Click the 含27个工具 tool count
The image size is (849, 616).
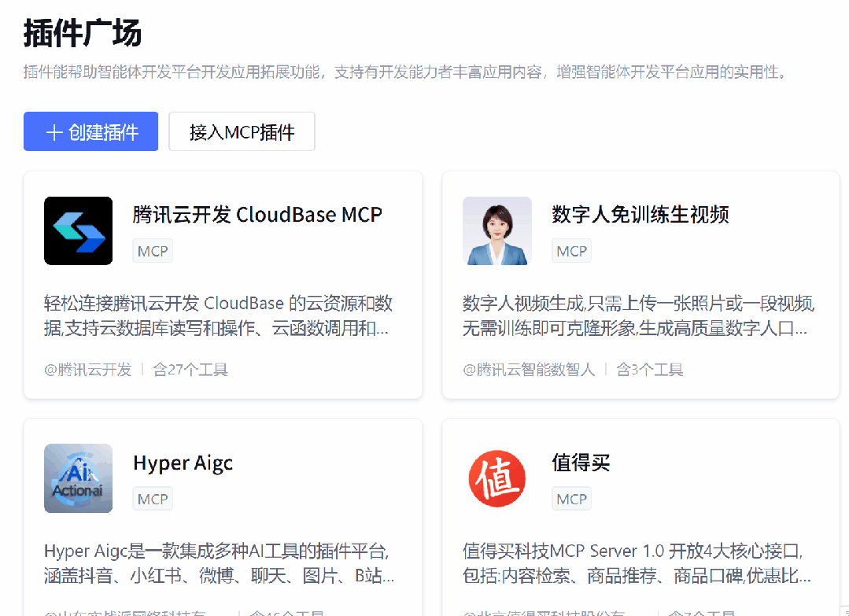point(190,370)
